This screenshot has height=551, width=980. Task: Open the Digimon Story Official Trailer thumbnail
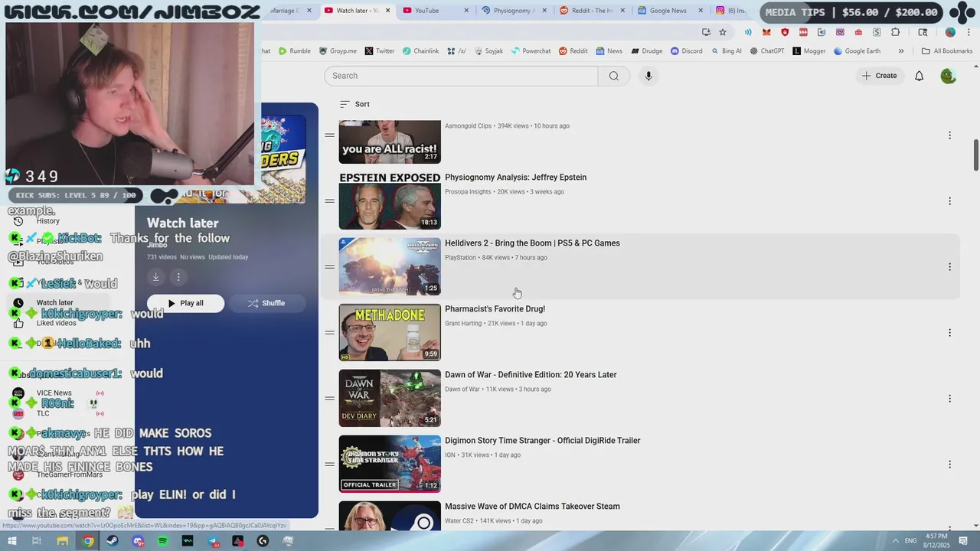click(390, 464)
